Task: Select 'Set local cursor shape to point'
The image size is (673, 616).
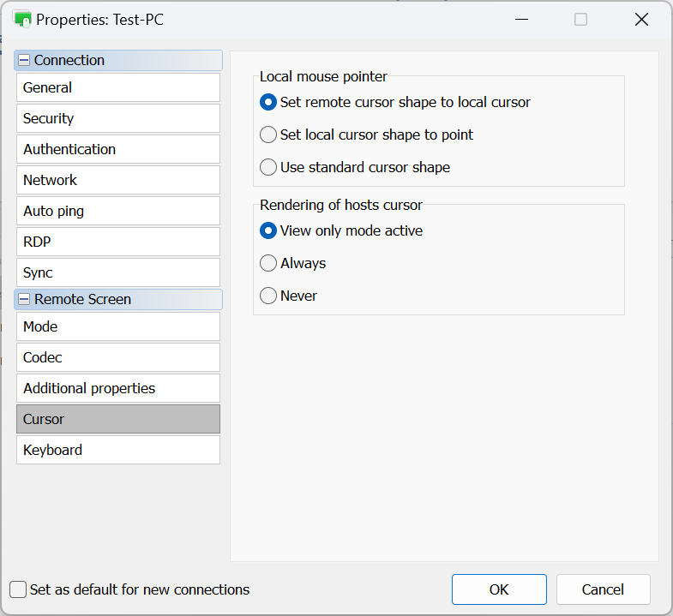Action: coord(268,135)
